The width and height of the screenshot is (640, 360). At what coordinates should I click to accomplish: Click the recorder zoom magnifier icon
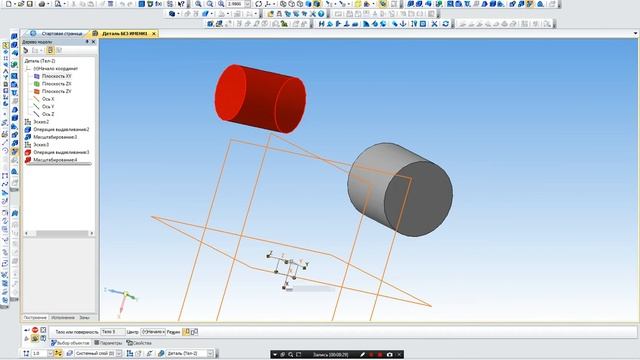(291, 355)
